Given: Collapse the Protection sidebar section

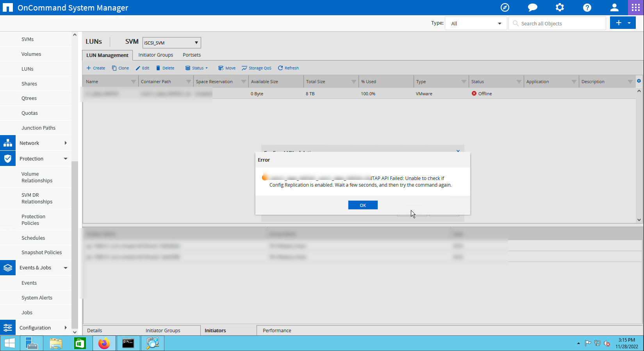Looking at the screenshot, I should [x=65, y=159].
